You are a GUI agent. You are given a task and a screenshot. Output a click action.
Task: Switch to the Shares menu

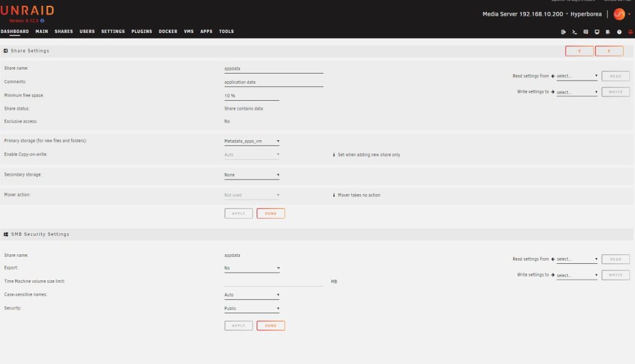64,32
